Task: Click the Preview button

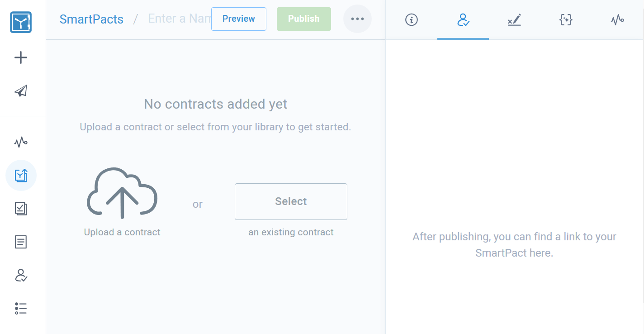Action: coord(239,19)
